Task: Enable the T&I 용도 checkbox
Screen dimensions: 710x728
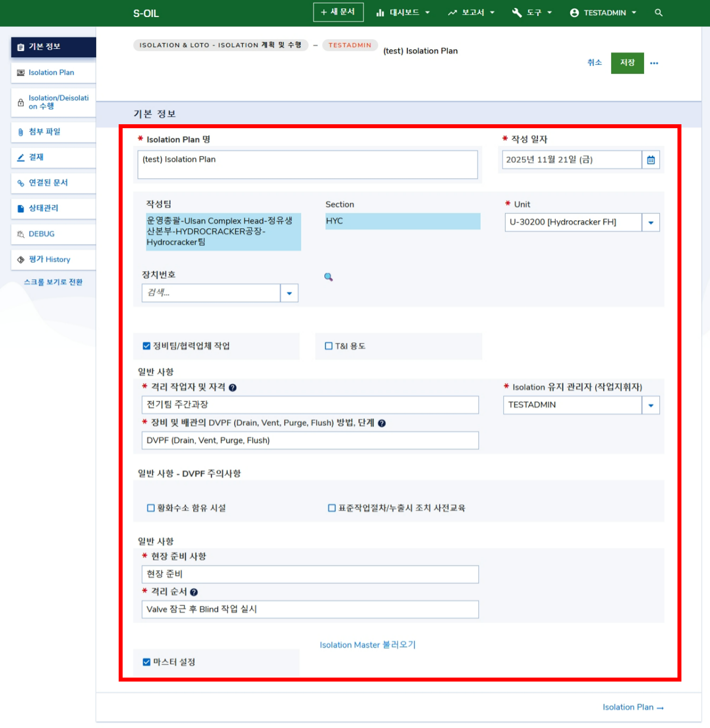Action: (329, 346)
